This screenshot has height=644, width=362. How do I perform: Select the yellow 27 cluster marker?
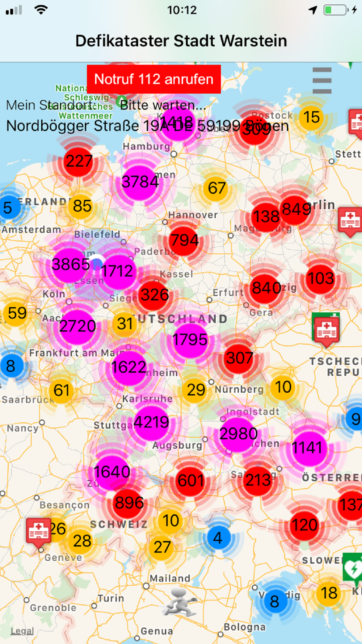(162, 547)
